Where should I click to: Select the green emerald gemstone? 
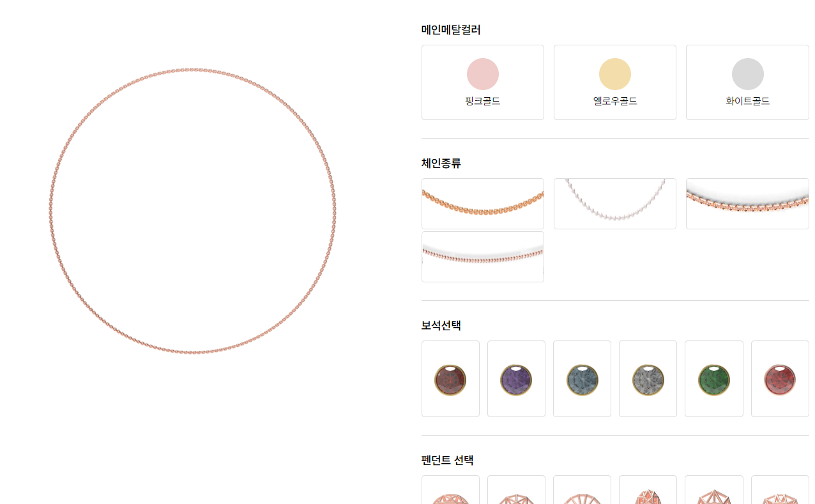pyautogui.click(x=714, y=379)
